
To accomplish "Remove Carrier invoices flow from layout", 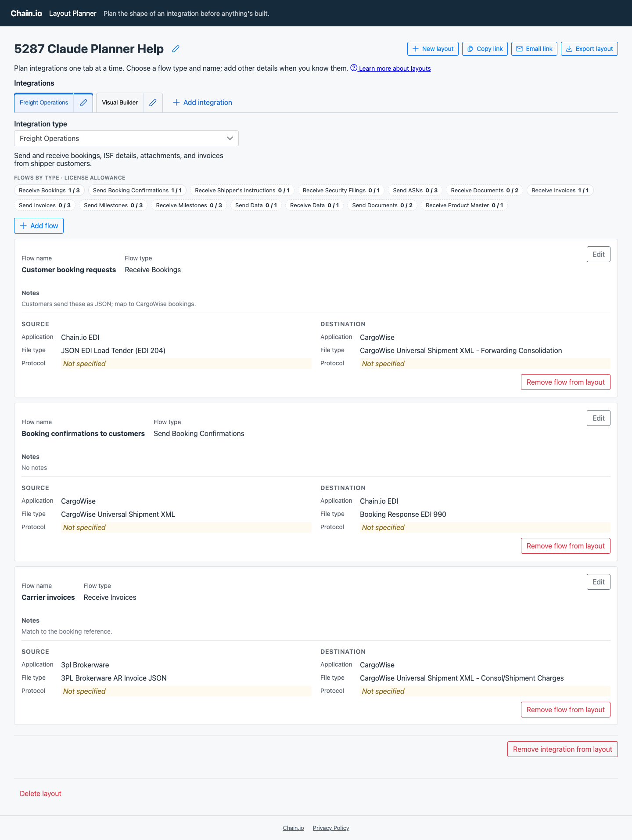I will click(566, 710).
